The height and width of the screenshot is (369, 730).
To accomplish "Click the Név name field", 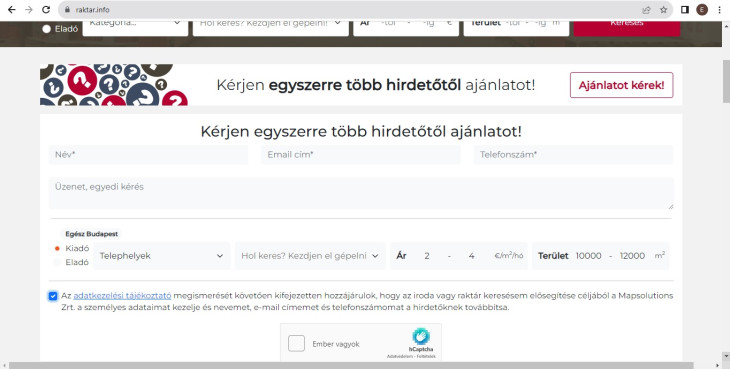I will 149,155.
